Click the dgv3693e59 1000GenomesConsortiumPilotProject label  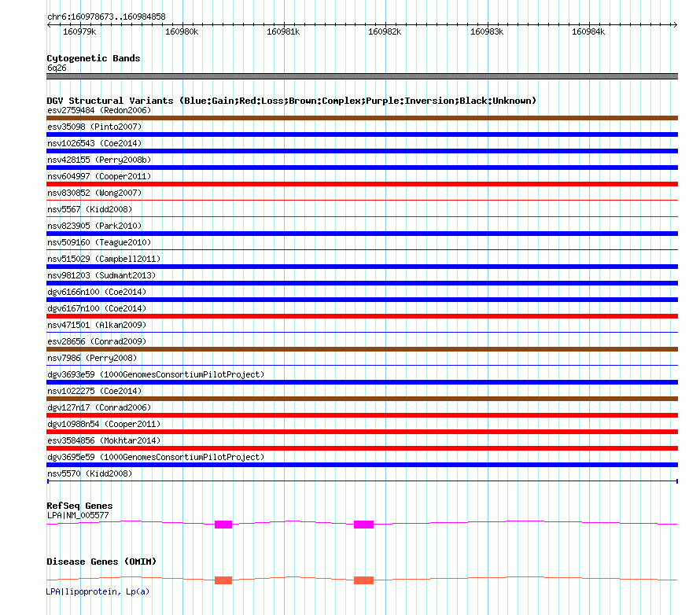point(156,374)
